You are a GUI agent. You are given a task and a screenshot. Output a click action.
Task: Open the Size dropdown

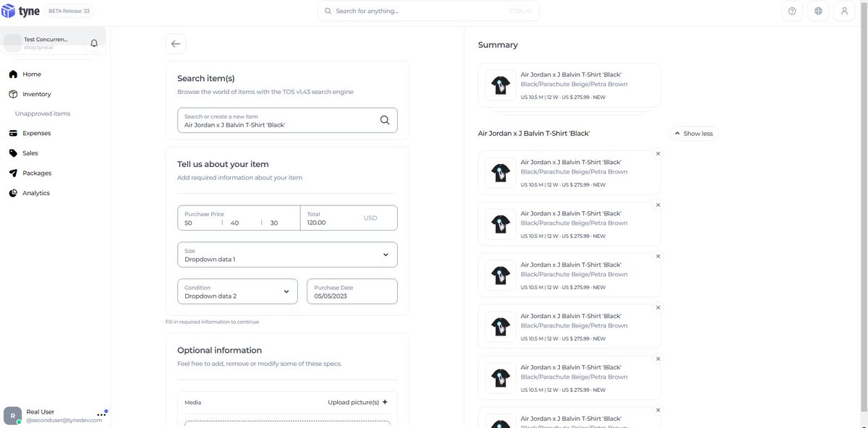point(287,254)
